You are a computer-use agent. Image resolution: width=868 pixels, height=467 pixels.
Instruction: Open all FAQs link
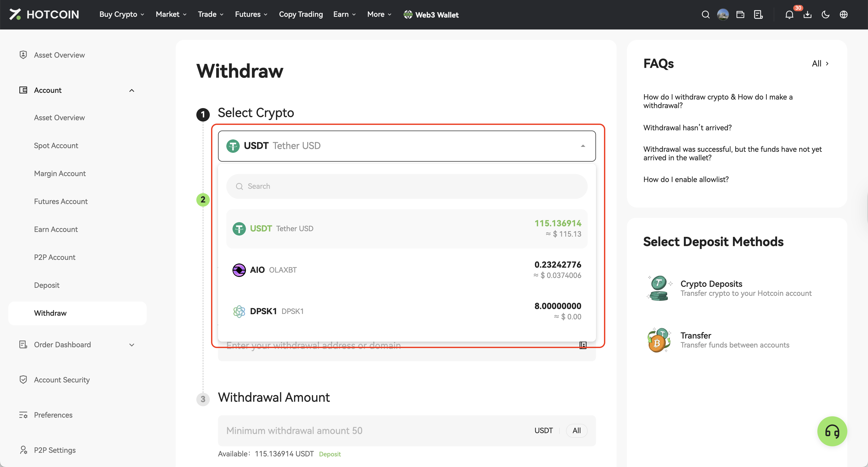pyautogui.click(x=819, y=63)
